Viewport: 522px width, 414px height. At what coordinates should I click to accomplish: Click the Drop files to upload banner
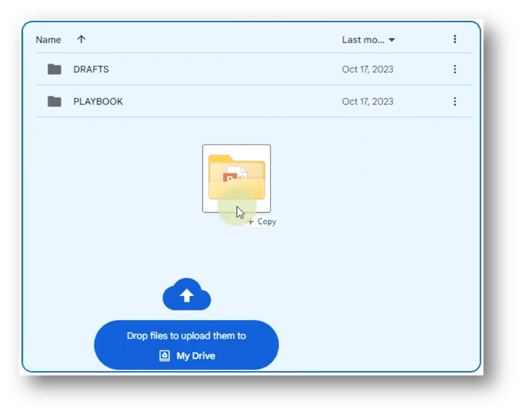pos(186,345)
